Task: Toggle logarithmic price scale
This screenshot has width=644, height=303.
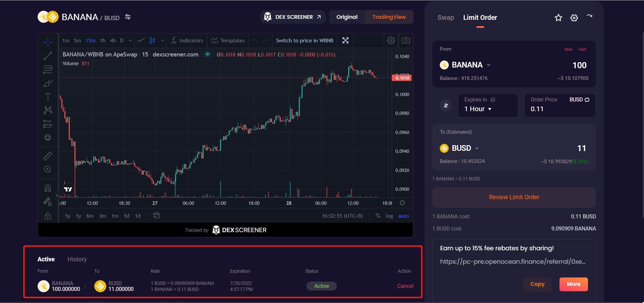Action: 389,216
